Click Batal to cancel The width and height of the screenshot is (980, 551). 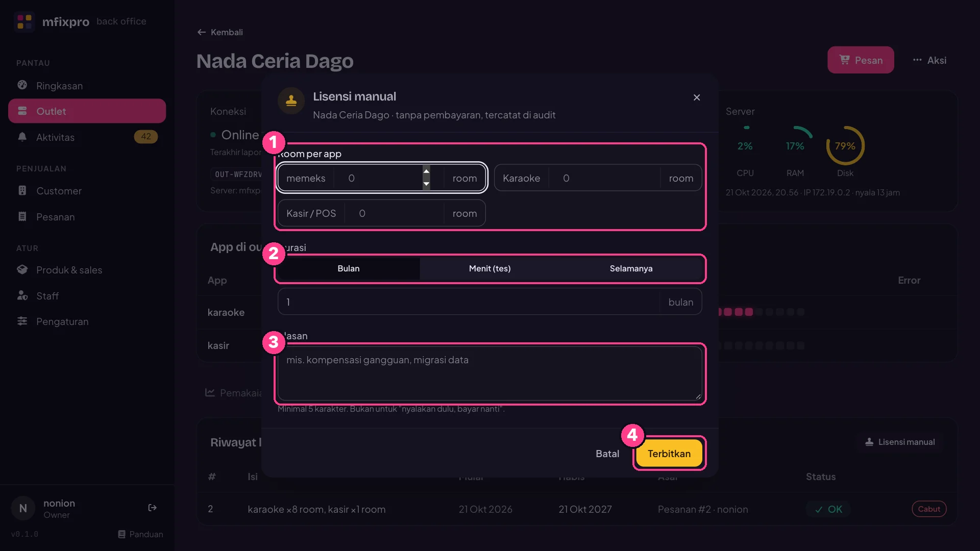(x=607, y=454)
